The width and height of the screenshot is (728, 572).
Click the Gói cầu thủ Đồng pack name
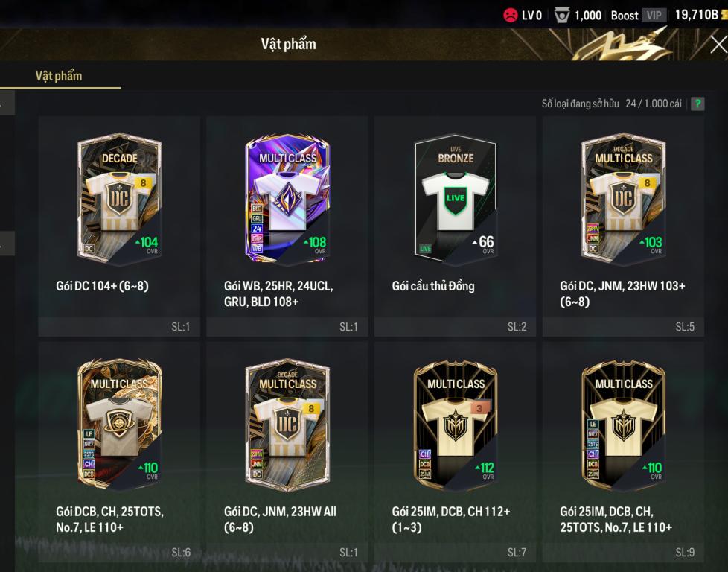coord(433,286)
